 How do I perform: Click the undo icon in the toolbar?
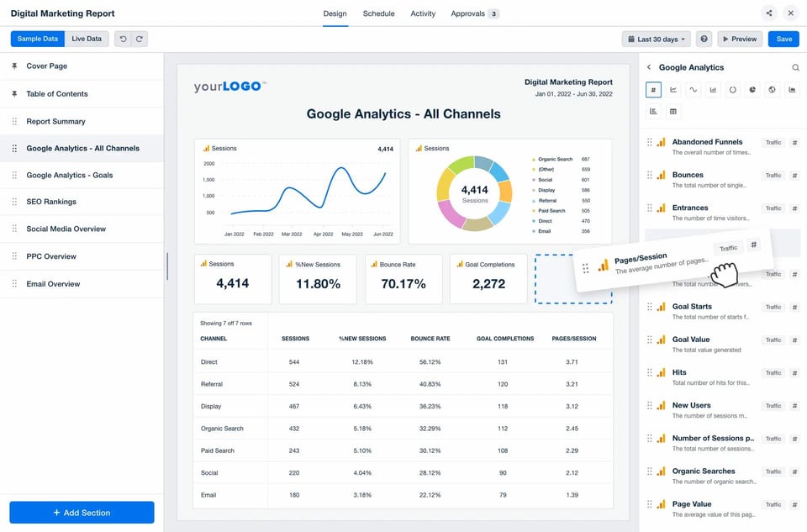click(124, 38)
